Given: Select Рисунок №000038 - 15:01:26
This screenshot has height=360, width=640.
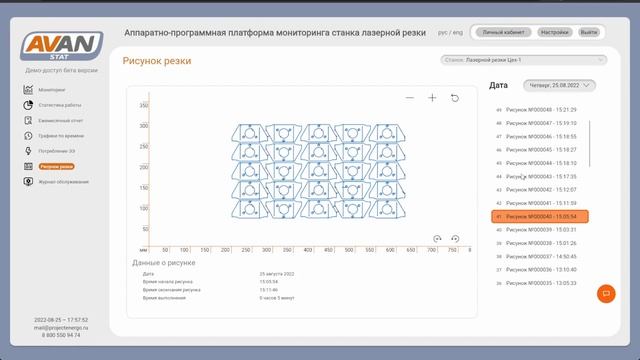Looking at the screenshot, I should tap(540, 243).
